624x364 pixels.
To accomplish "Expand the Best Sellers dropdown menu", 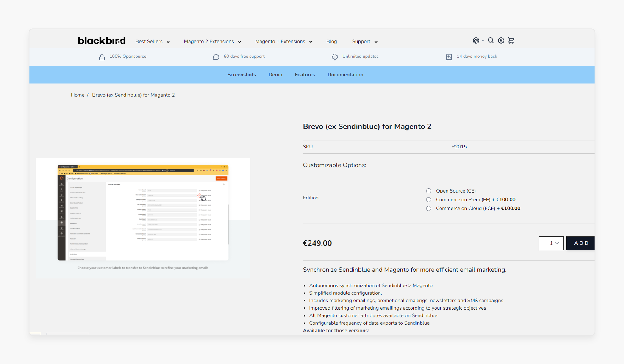I will click(x=153, y=41).
